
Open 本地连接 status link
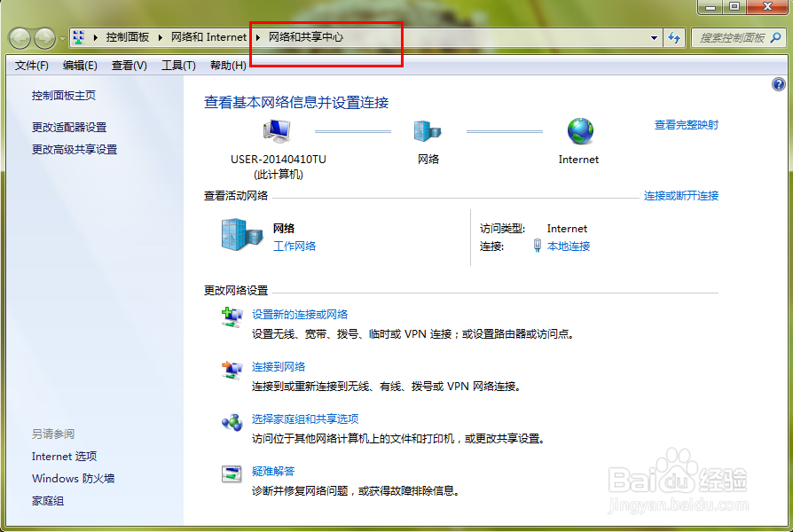tap(569, 246)
